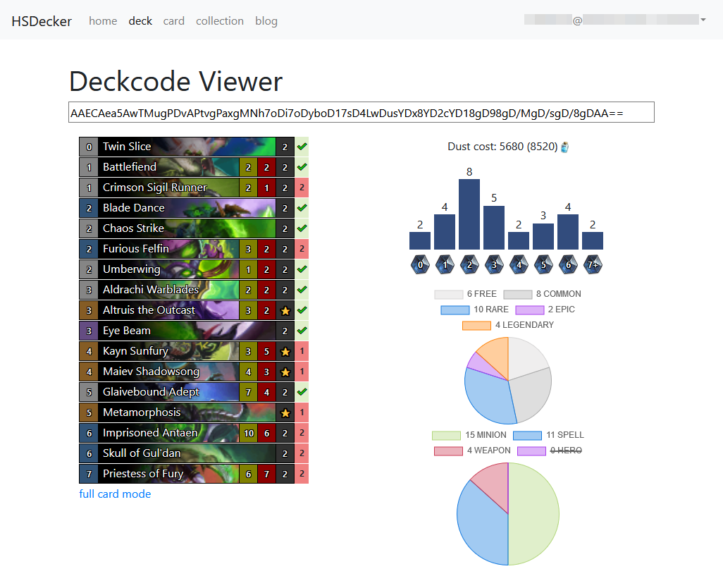
Task: Toggle the WEAPON card type legend item
Action: point(472,451)
